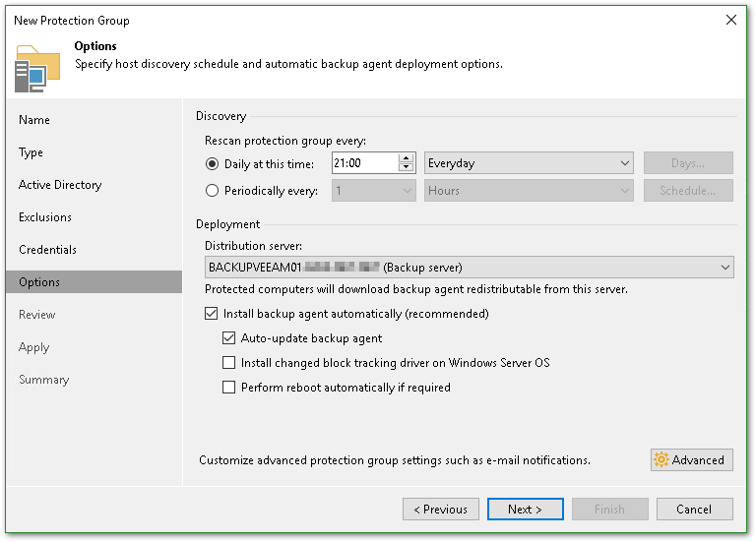Select the Daily at this time radio
Image resolution: width=756 pixels, height=542 pixels.
(x=212, y=163)
